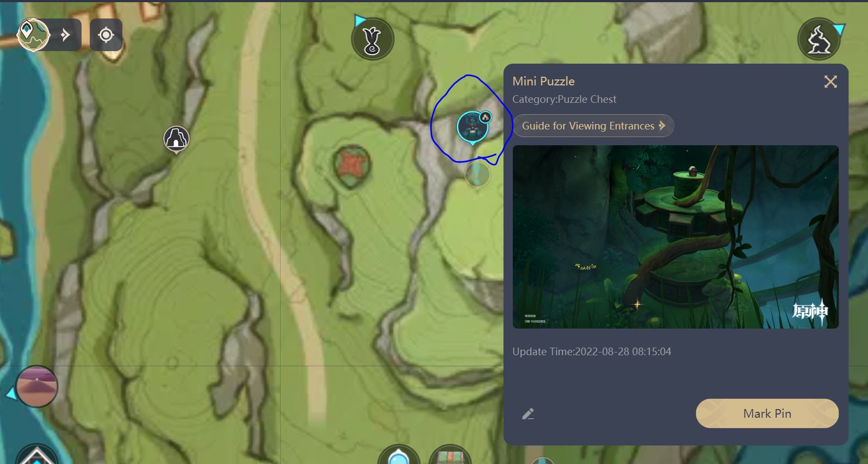Viewport: 868px width, 464px height.
Task: Expand the map switcher arrow
Action: click(66, 35)
